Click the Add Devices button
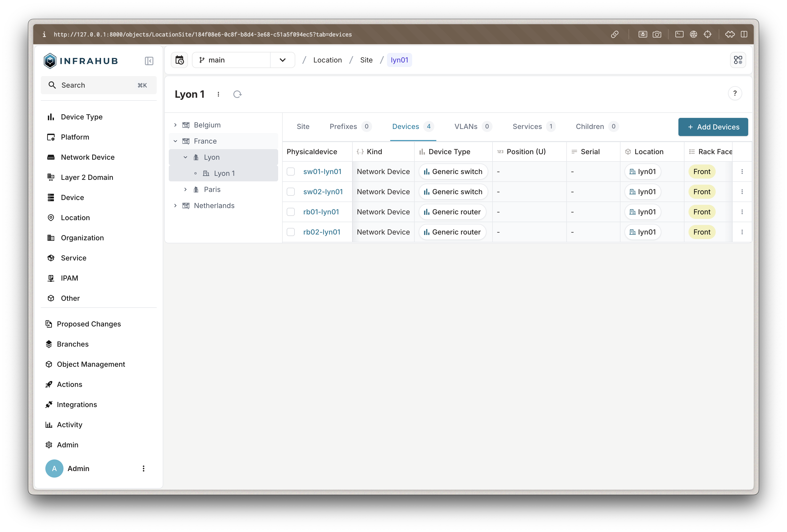Screen dimensions: 787x532 coord(713,127)
